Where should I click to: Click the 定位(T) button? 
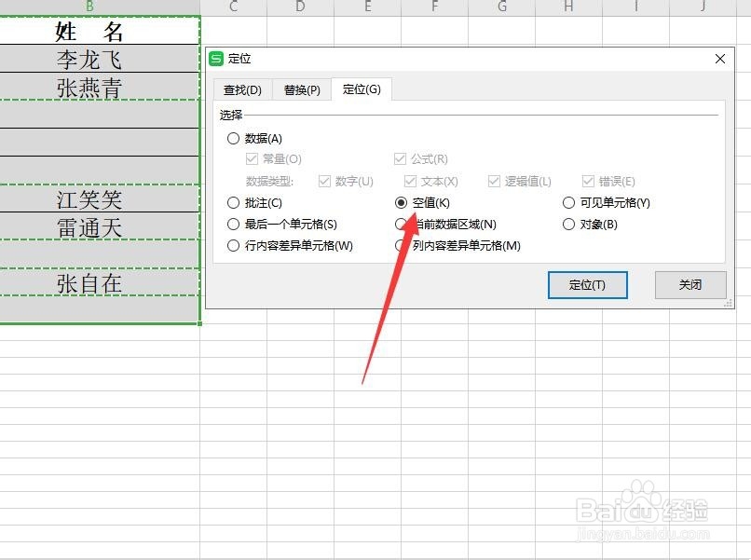click(x=587, y=285)
